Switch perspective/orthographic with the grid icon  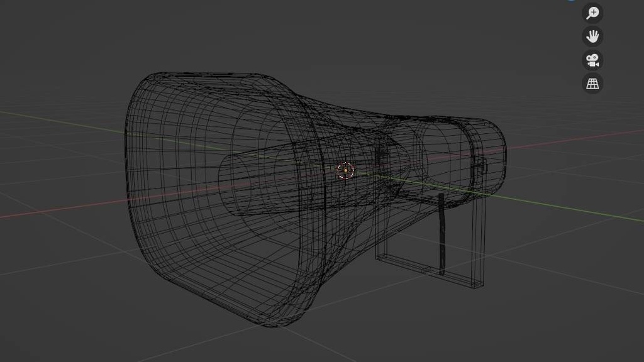pyautogui.click(x=592, y=84)
